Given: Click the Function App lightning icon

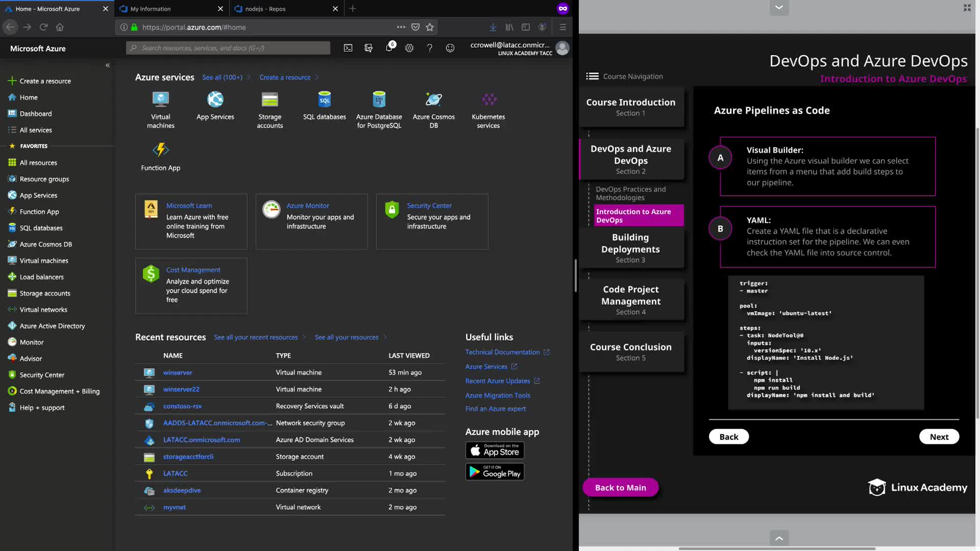Looking at the screenshot, I should (x=160, y=150).
